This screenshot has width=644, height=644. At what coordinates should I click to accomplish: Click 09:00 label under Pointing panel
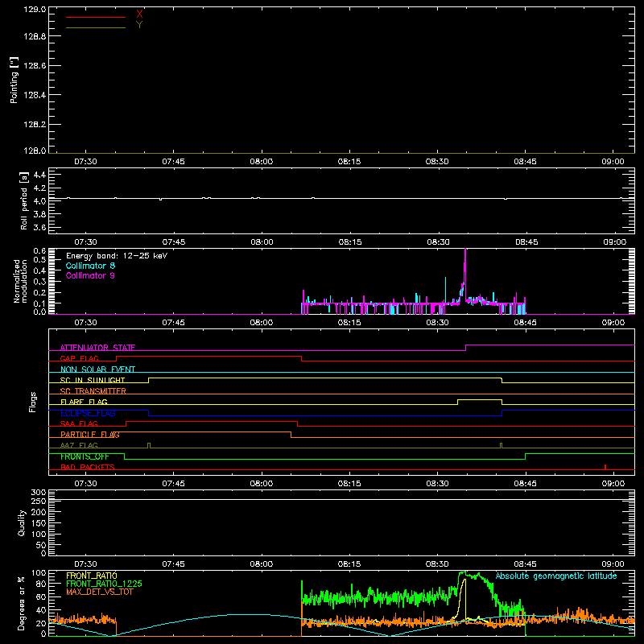613,162
